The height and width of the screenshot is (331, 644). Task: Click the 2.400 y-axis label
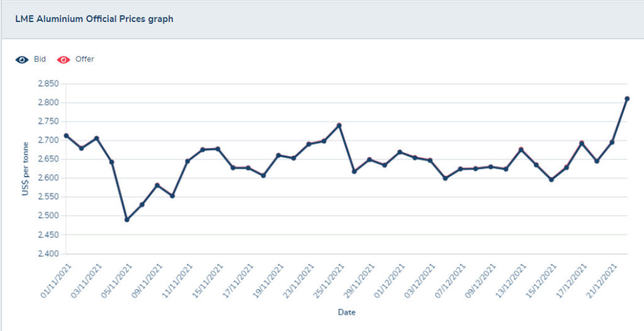48,254
